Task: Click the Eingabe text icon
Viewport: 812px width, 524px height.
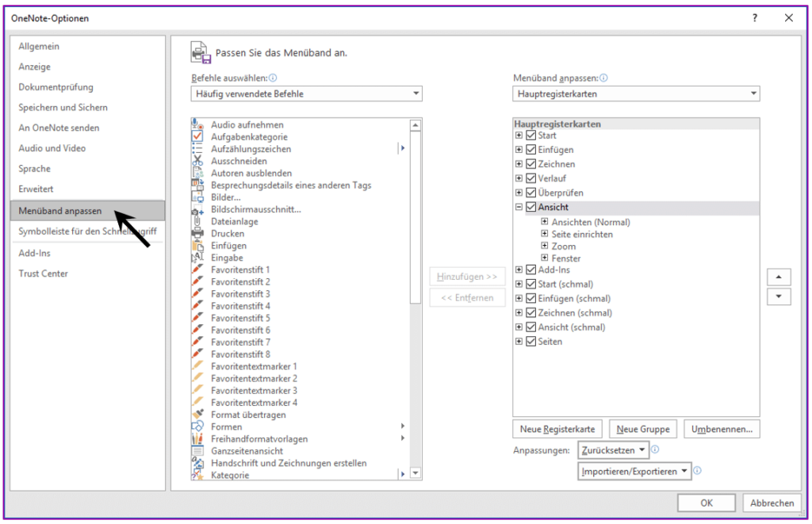Action: [197, 258]
